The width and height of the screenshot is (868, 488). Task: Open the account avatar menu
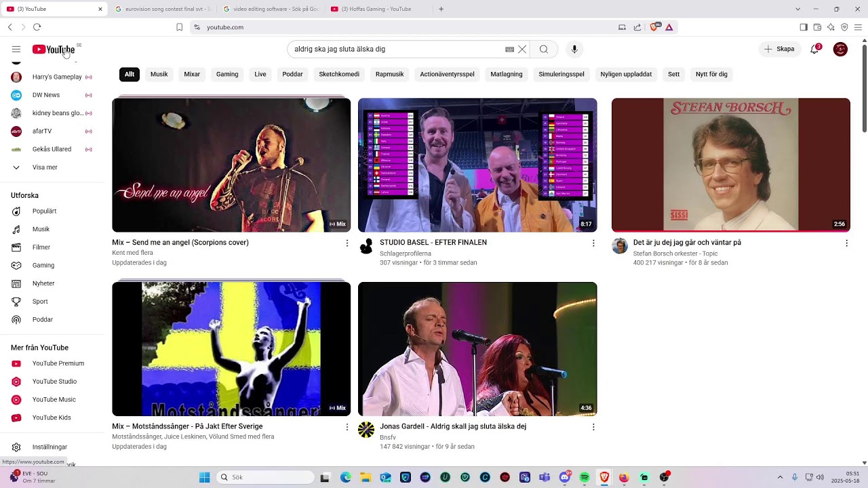[840, 49]
